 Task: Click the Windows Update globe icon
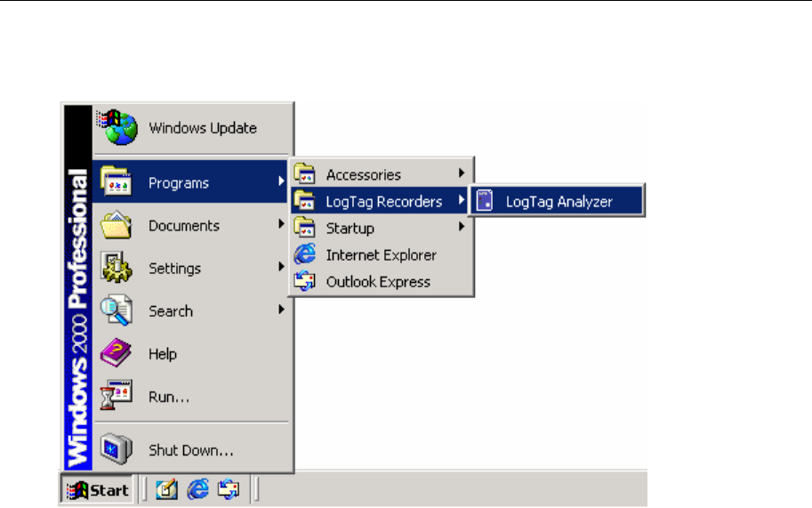[x=118, y=127]
